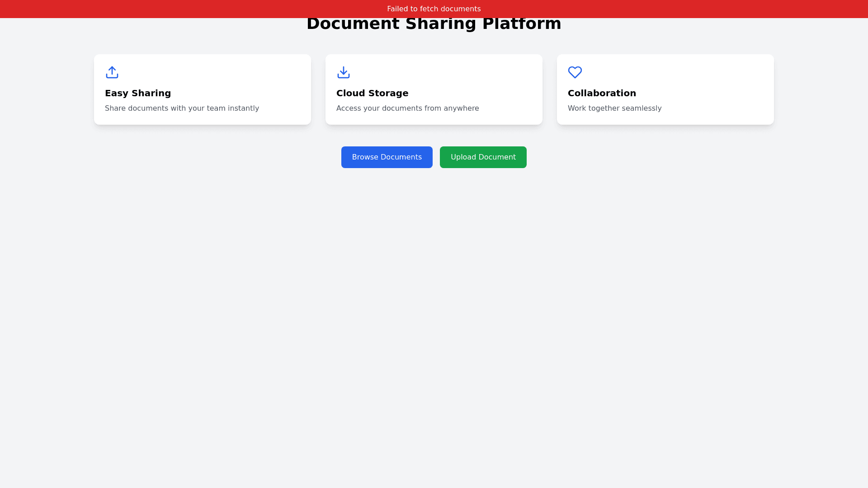
Task: Open Browse Documents
Action: [387, 157]
